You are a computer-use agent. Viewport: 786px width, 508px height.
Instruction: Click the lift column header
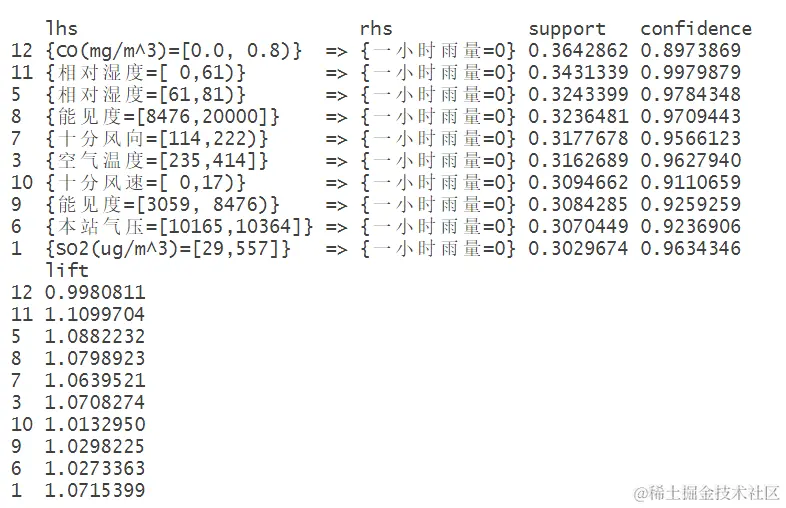click(x=66, y=270)
